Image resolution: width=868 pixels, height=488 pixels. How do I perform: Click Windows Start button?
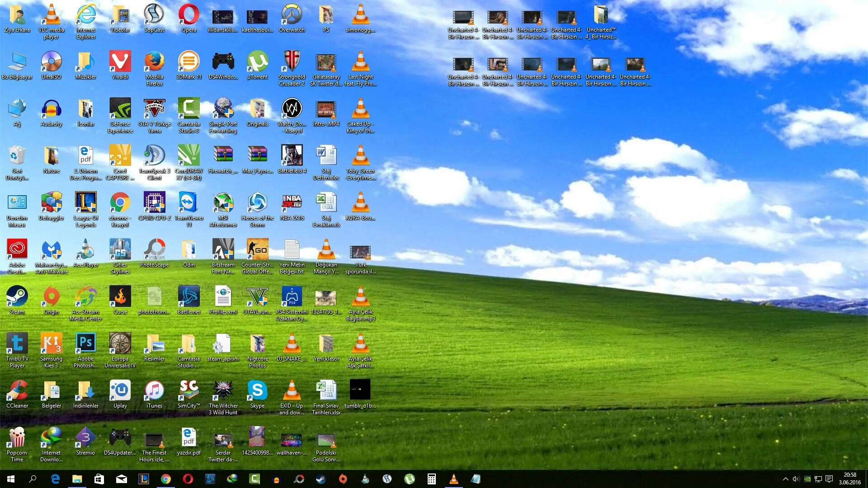[x=10, y=479]
